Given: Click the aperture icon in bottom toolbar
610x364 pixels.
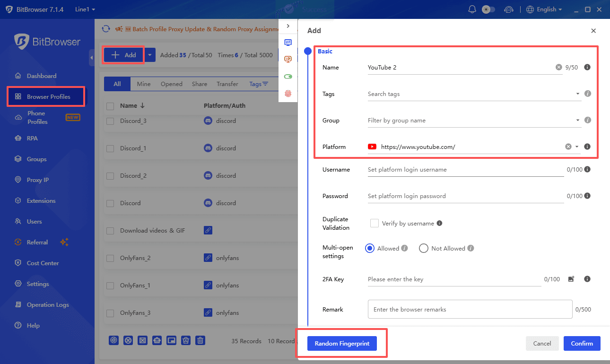Looking at the screenshot, I should 113,340.
